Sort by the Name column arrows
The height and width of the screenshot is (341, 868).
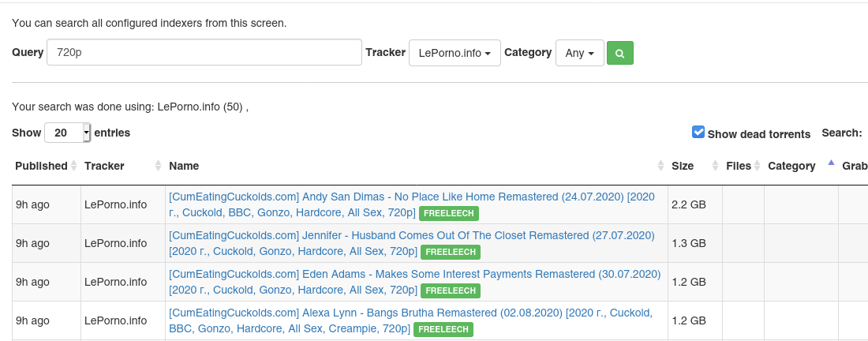[660, 166]
